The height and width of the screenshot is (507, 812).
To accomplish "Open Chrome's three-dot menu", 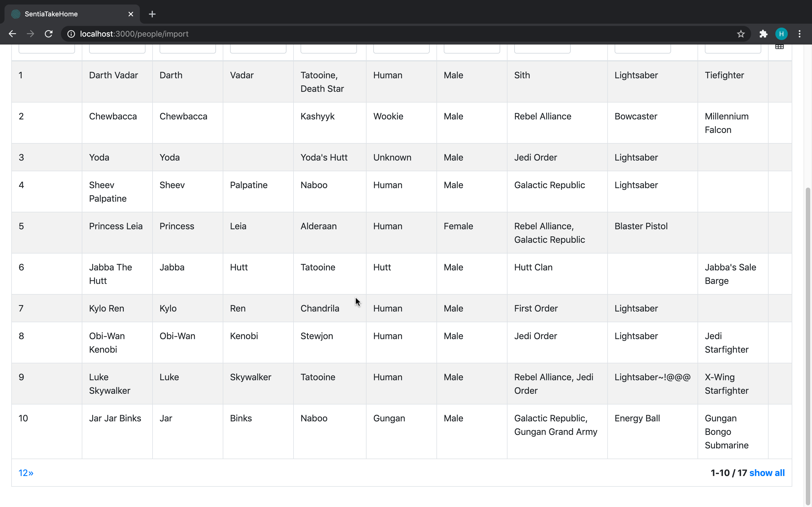I will (800, 34).
